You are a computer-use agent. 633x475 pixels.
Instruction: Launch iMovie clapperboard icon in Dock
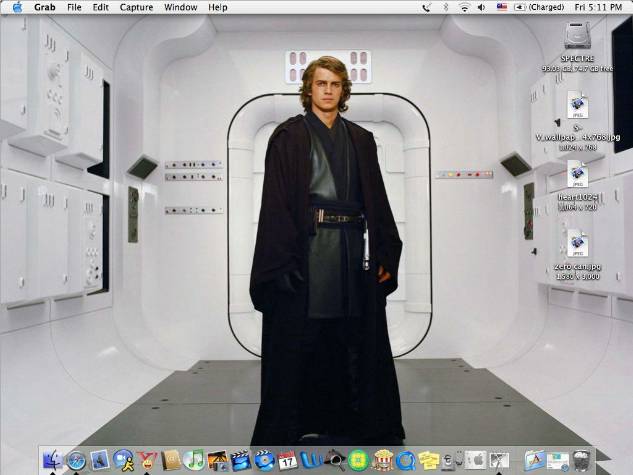click(241, 461)
